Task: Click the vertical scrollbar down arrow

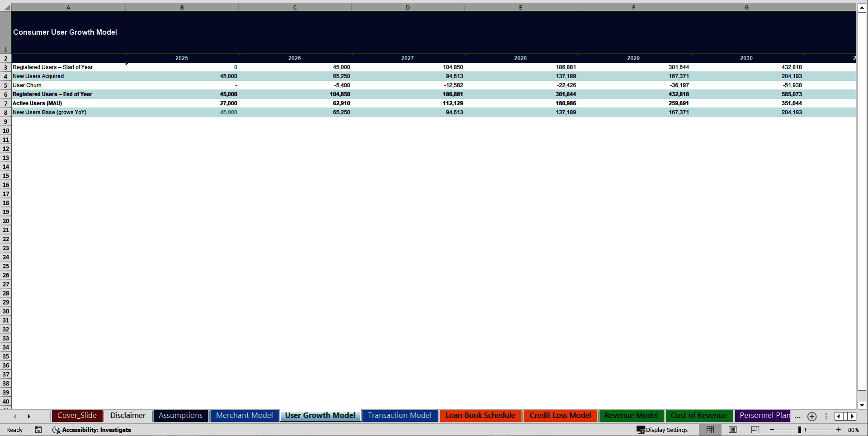Action: coord(862,405)
